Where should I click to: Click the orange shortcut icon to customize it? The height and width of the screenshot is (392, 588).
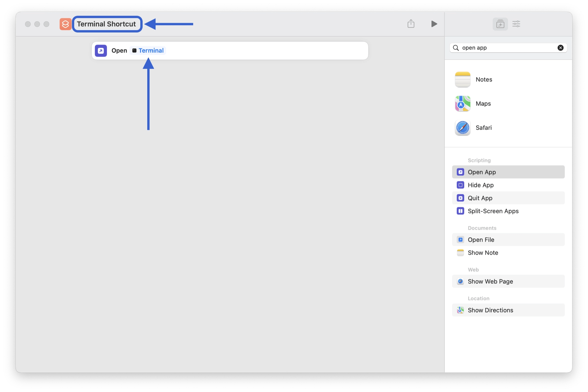(x=65, y=24)
